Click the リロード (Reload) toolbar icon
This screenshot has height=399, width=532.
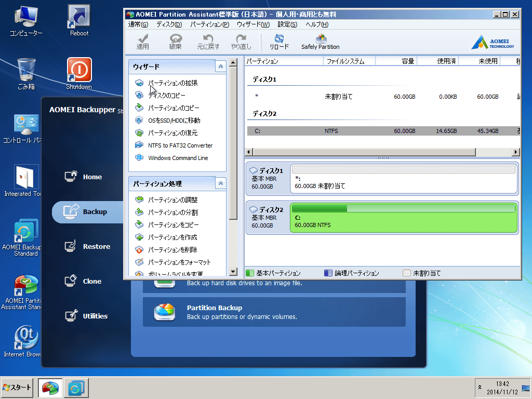point(279,42)
